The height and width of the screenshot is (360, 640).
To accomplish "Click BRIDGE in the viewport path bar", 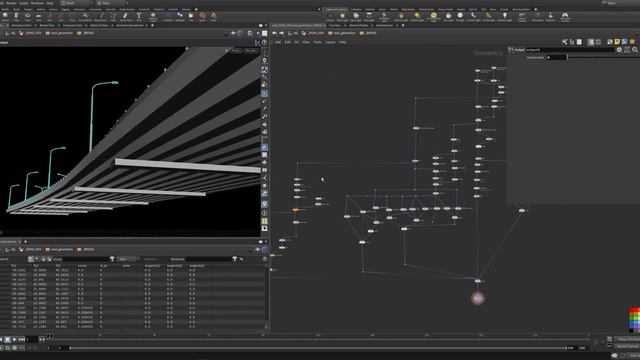I will (88, 33).
